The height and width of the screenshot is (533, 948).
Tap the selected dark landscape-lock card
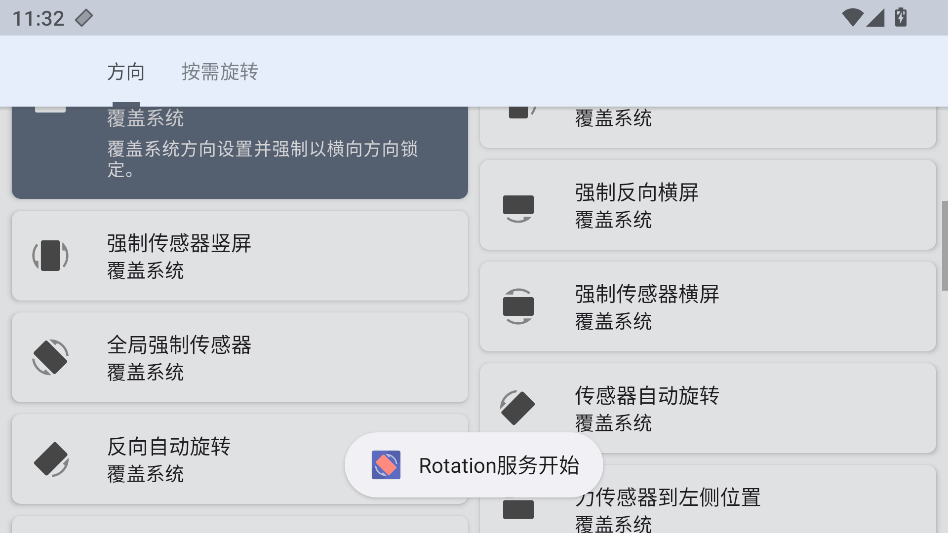coord(240,152)
